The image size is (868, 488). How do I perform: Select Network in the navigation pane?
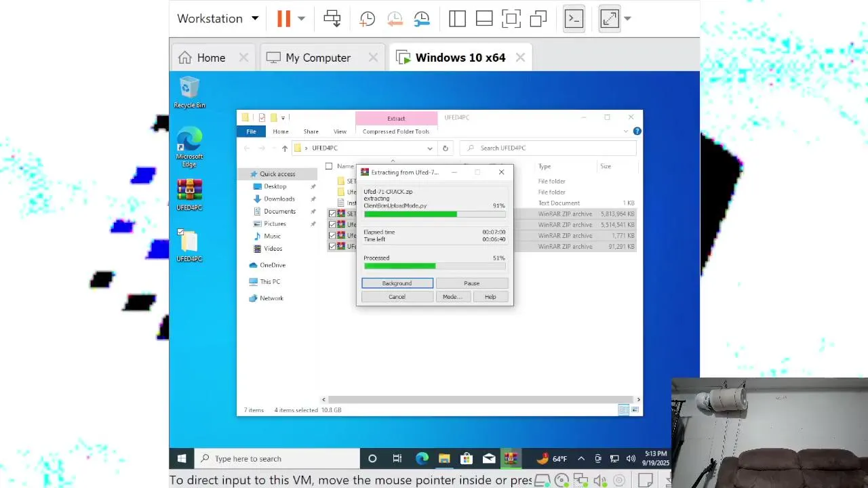pyautogui.click(x=271, y=298)
